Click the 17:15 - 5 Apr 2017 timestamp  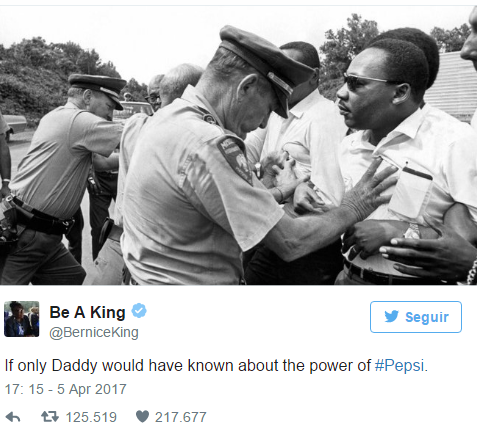point(66,389)
